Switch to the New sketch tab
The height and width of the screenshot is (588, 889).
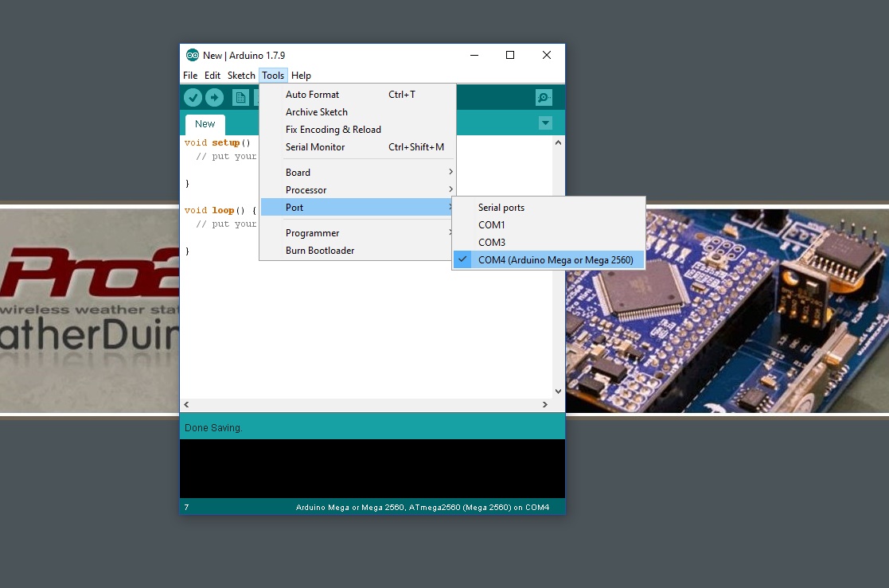(x=205, y=124)
